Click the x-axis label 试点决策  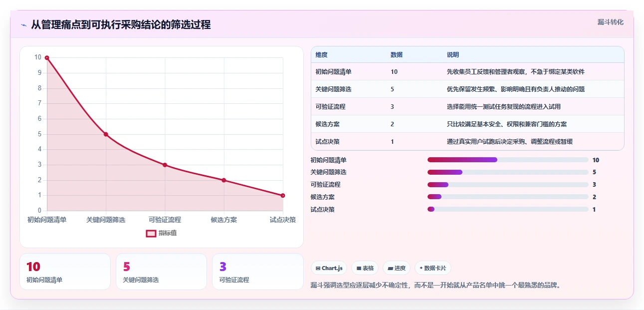[x=283, y=220]
